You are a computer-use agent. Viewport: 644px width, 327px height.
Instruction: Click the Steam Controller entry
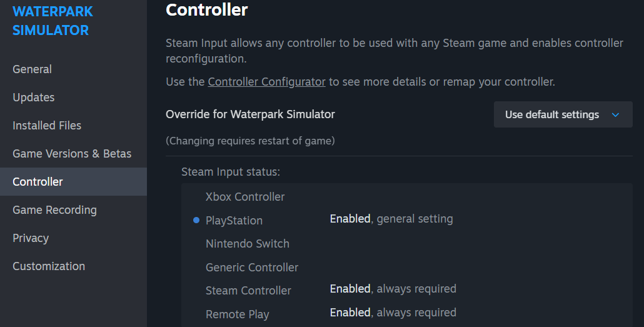point(248,291)
